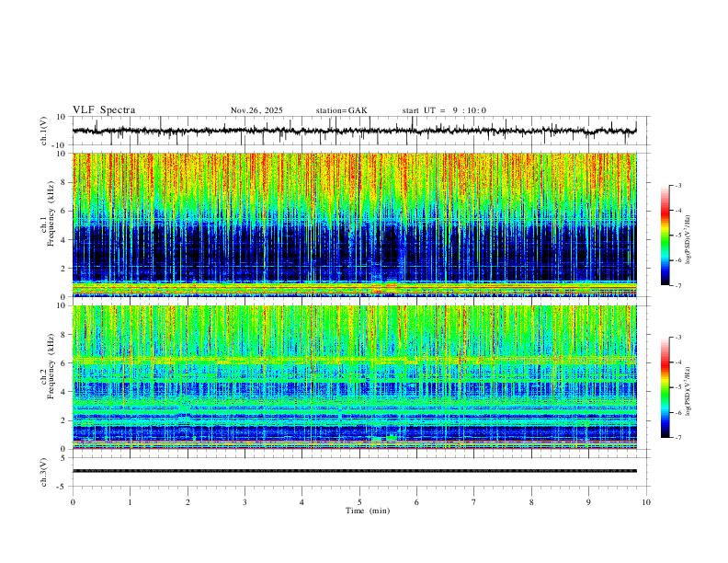Click the "-3" label on ch.2 color bar

(677, 338)
